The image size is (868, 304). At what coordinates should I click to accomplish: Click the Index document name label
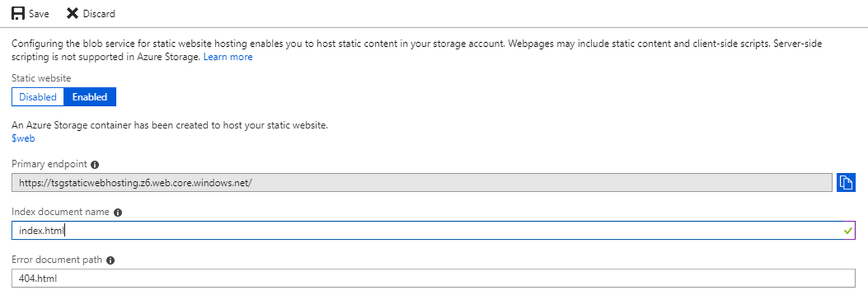pyautogui.click(x=60, y=212)
